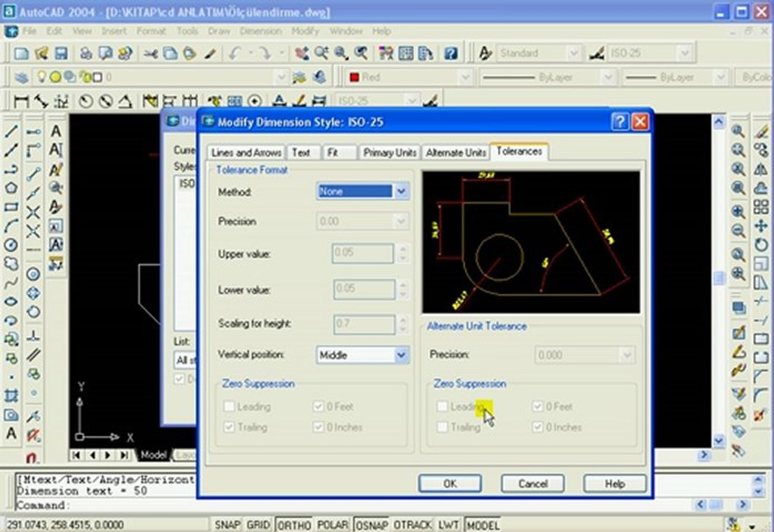Toggle POLAR tracking in status bar

333,525
